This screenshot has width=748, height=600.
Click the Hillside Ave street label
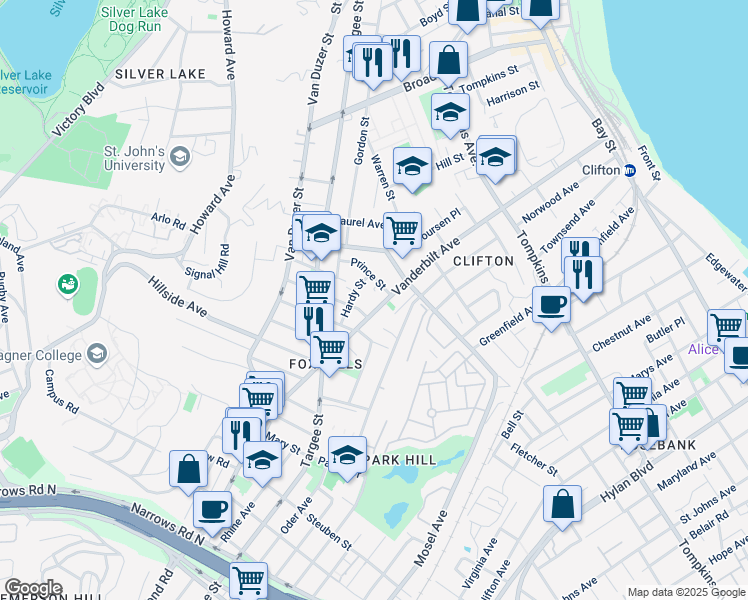177,296
